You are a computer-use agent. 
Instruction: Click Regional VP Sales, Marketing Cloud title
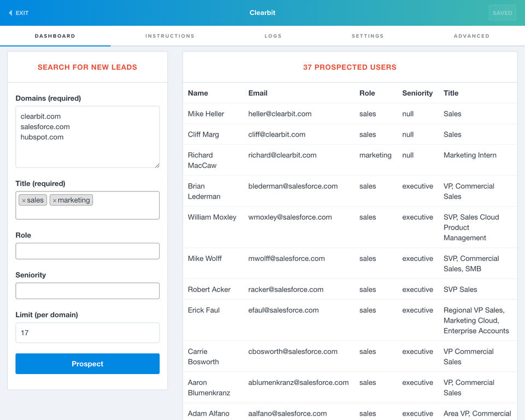click(x=476, y=320)
